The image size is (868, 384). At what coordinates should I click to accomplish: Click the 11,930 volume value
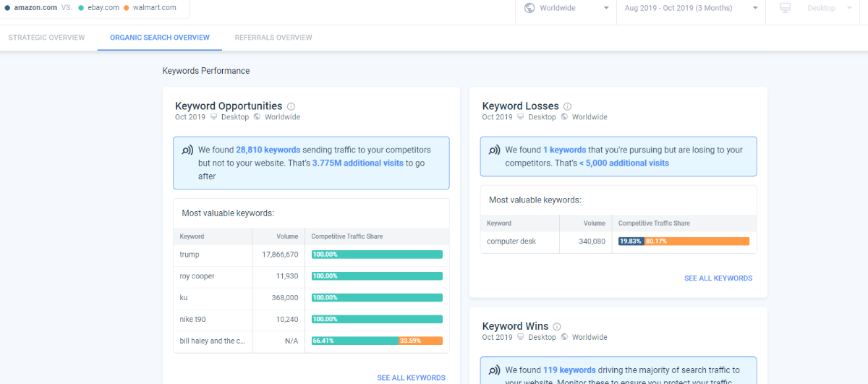coord(286,276)
